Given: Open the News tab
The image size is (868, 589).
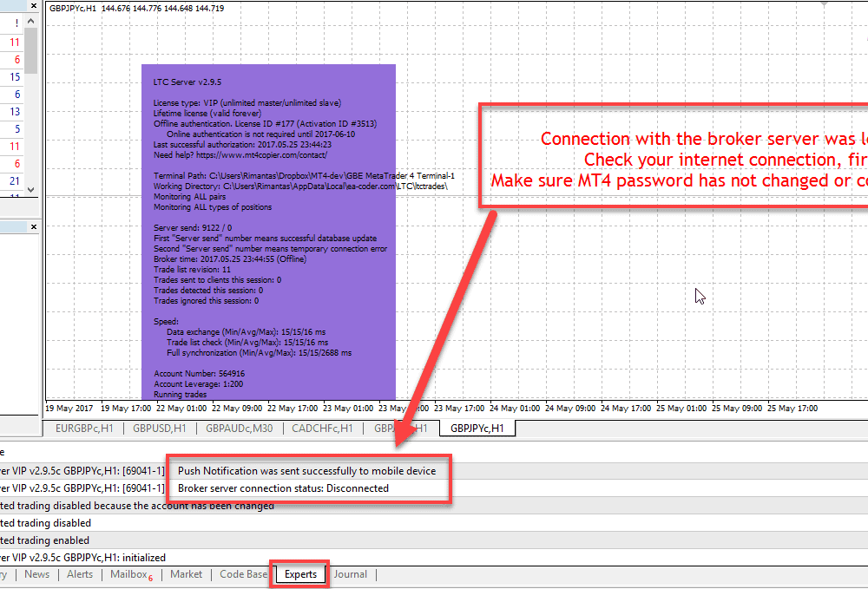Looking at the screenshot, I should tap(37, 574).
